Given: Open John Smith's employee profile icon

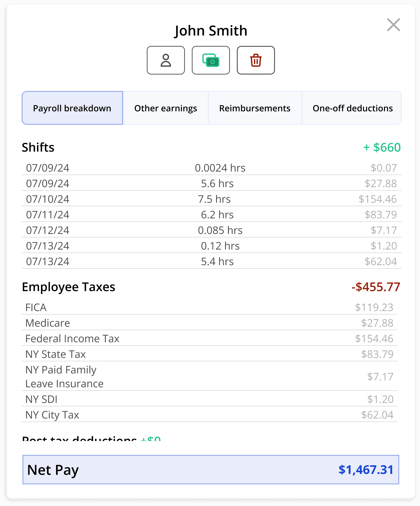Looking at the screenshot, I should click(x=166, y=60).
